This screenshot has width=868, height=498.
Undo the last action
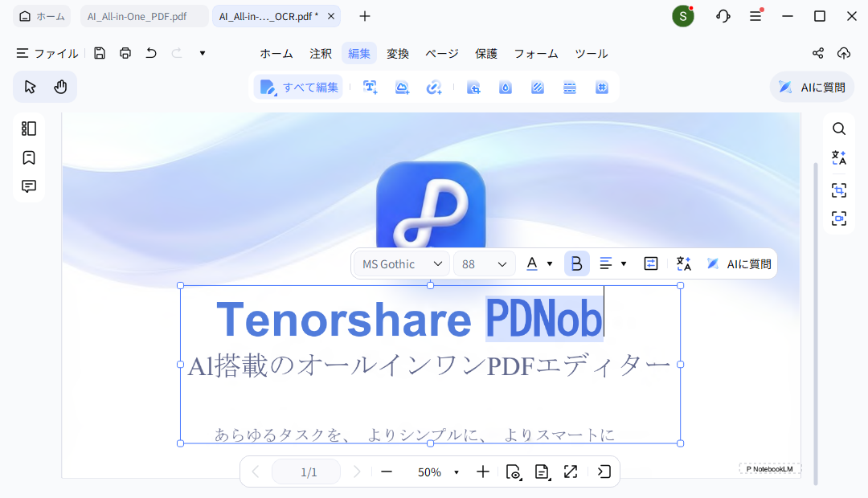[x=151, y=53]
